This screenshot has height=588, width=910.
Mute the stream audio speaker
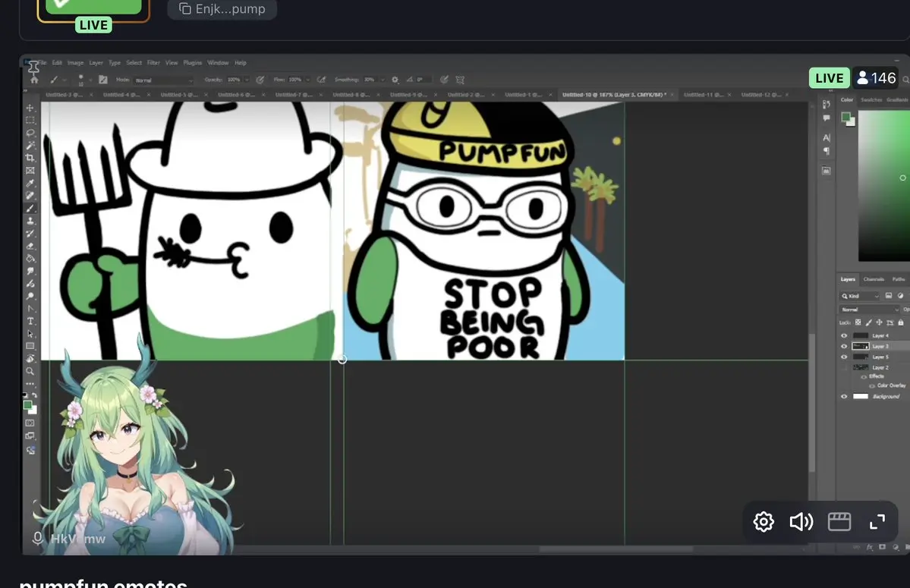(x=801, y=522)
